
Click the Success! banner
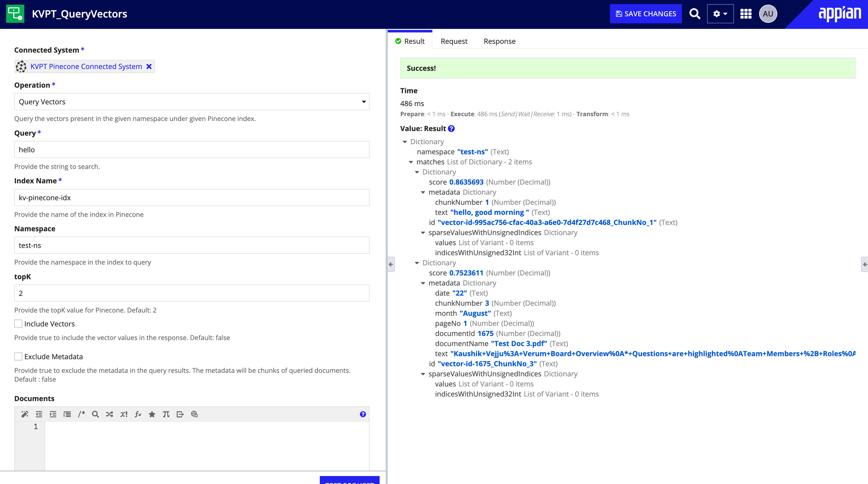[x=627, y=68]
